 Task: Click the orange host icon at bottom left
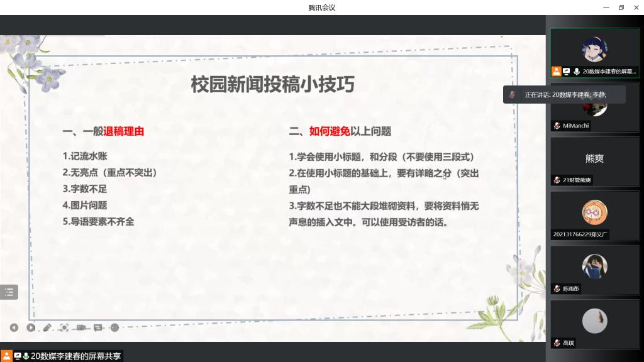(x=6, y=356)
